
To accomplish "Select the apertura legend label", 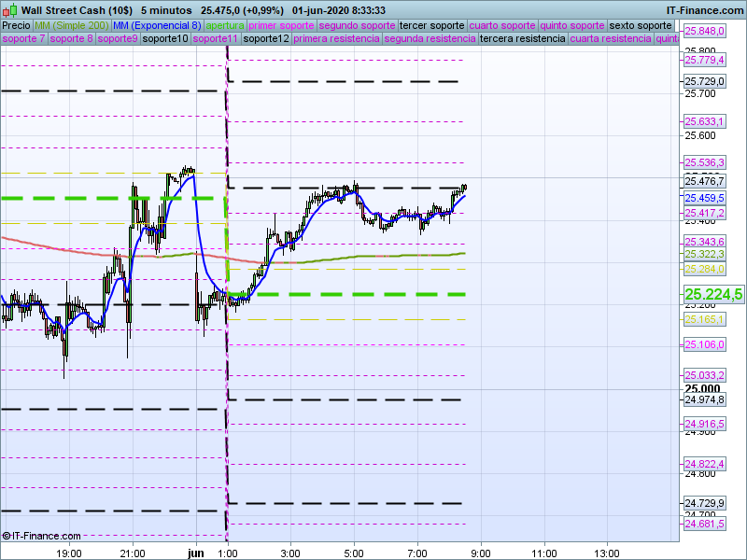I will 225,26.
